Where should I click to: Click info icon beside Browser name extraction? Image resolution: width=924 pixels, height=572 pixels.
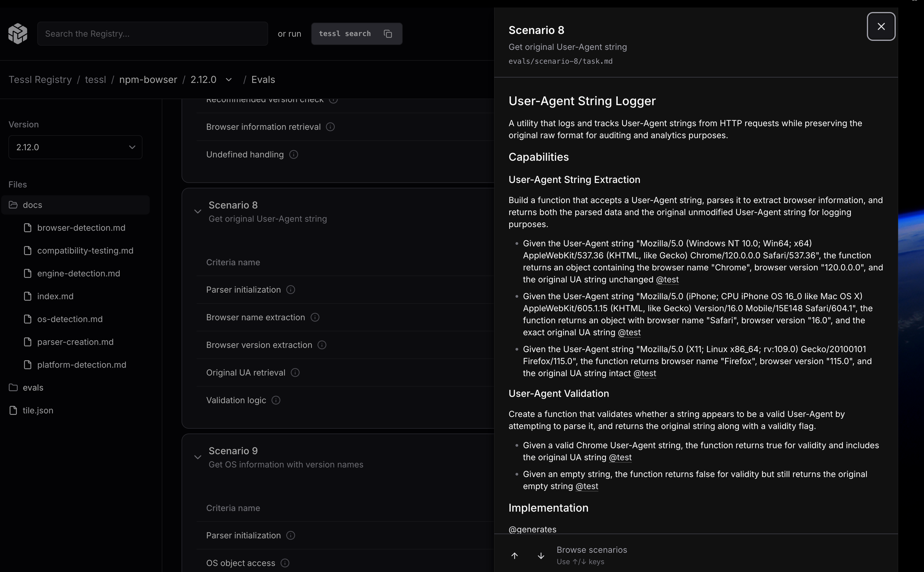(315, 318)
